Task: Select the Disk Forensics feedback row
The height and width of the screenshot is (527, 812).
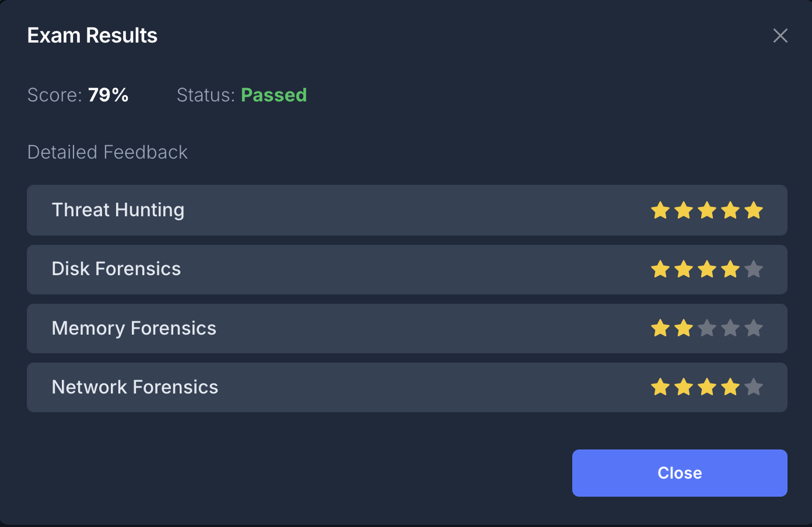Action: [350, 269]
